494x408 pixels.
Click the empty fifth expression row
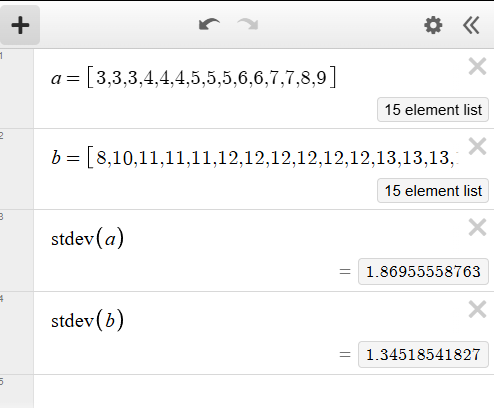pos(264,391)
